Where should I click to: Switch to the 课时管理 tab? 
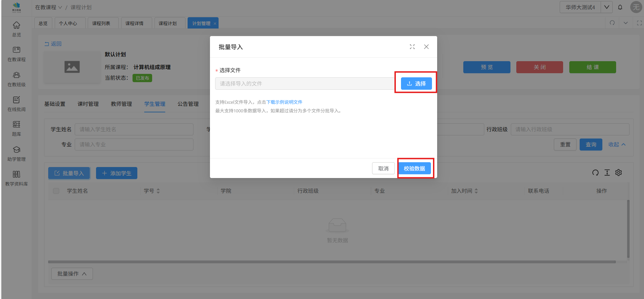pyautogui.click(x=88, y=104)
